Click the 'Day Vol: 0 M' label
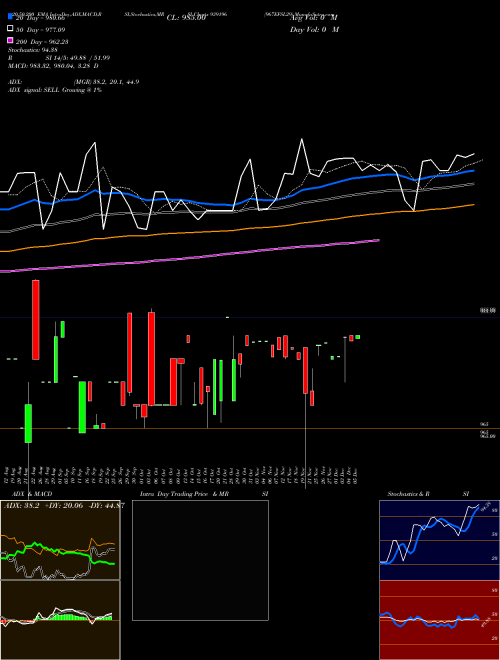The width and height of the screenshot is (500, 660). [x=314, y=30]
